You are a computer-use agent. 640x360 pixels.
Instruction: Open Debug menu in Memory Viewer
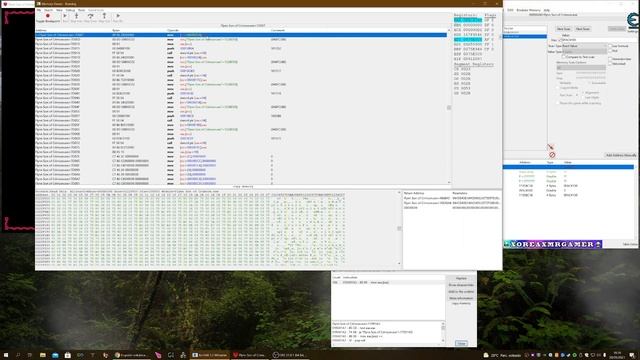[x=70, y=10]
